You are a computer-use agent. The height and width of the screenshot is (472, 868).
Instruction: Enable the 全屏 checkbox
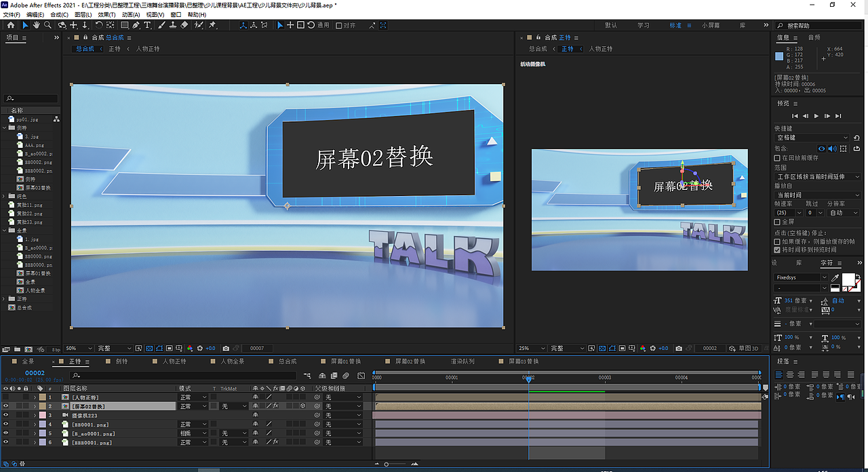[x=777, y=222]
